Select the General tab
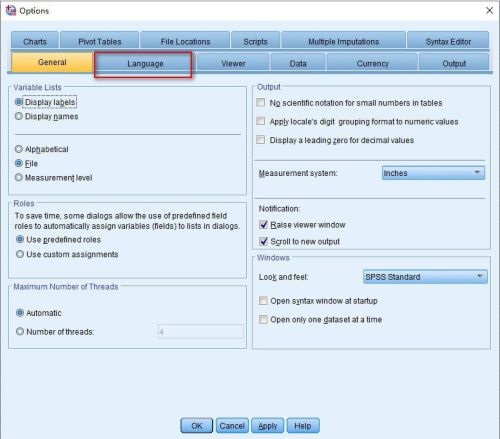Image resolution: width=500 pixels, height=439 pixels. click(52, 62)
